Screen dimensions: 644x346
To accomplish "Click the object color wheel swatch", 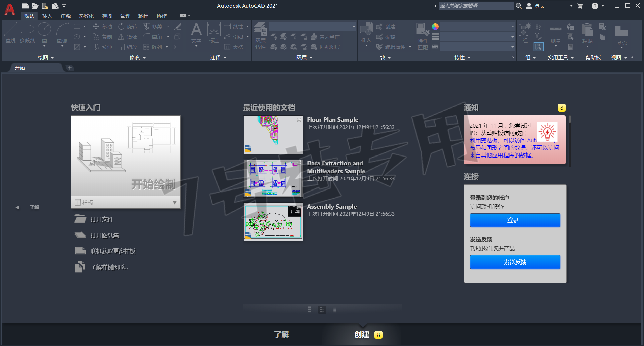I will (435, 27).
